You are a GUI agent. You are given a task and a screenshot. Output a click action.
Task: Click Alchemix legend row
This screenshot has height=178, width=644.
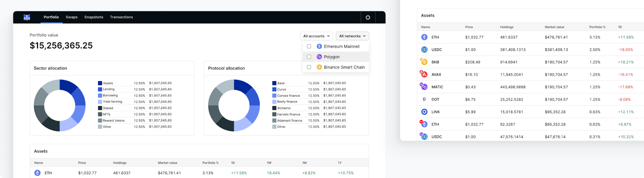[x=309, y=108]
